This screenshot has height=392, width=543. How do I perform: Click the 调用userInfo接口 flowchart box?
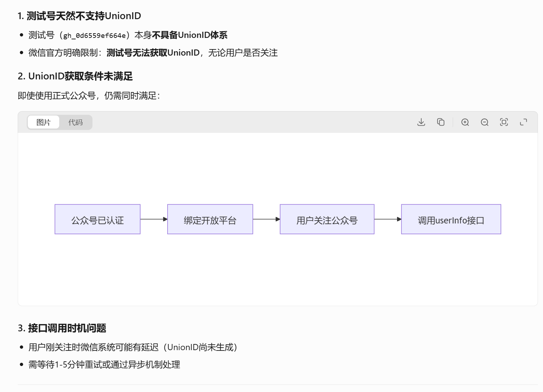coord(451,219)
